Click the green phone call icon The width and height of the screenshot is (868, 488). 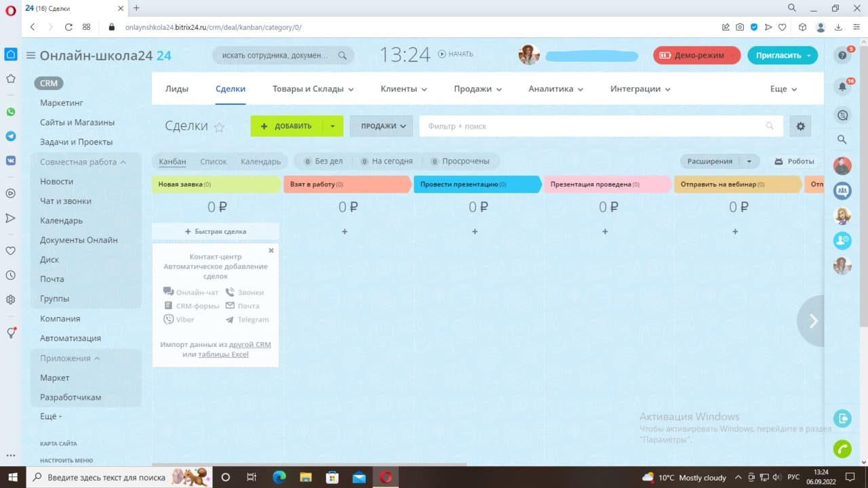point(842,449)
